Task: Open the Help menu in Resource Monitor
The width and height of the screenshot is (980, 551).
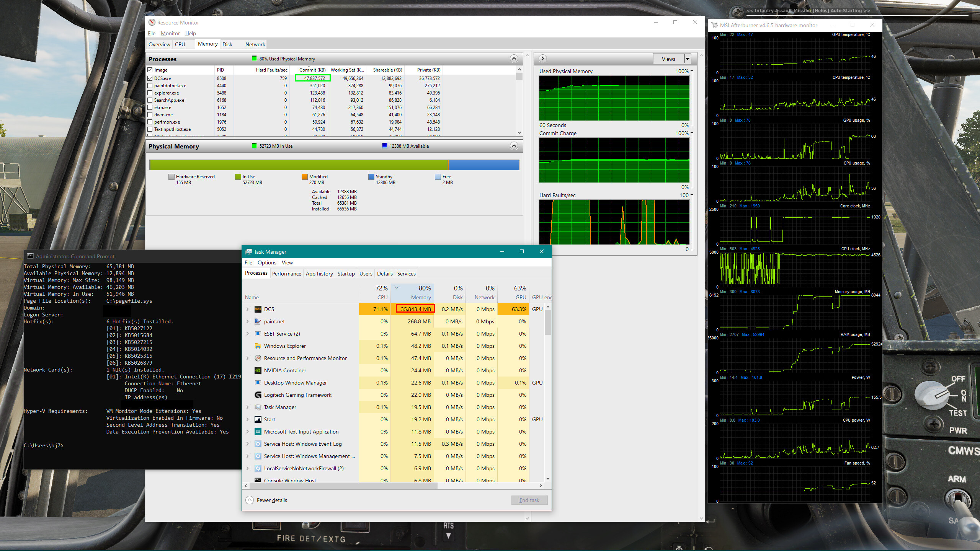Action: [190, 33]
